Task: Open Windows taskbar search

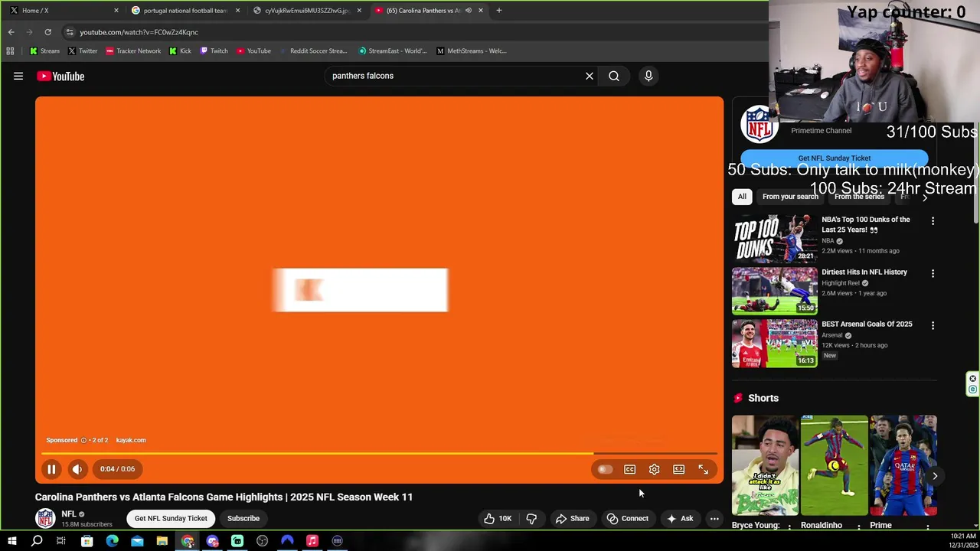Action: (37, 542)
